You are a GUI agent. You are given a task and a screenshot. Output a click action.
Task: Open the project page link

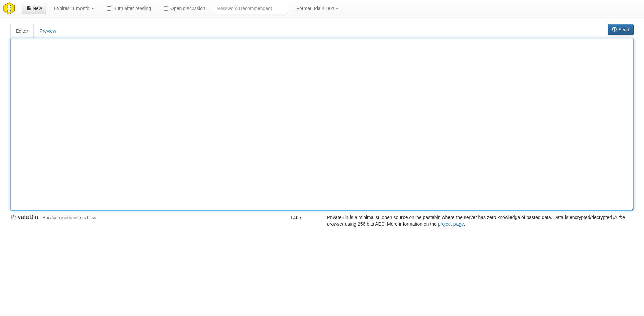click(450, 224)
